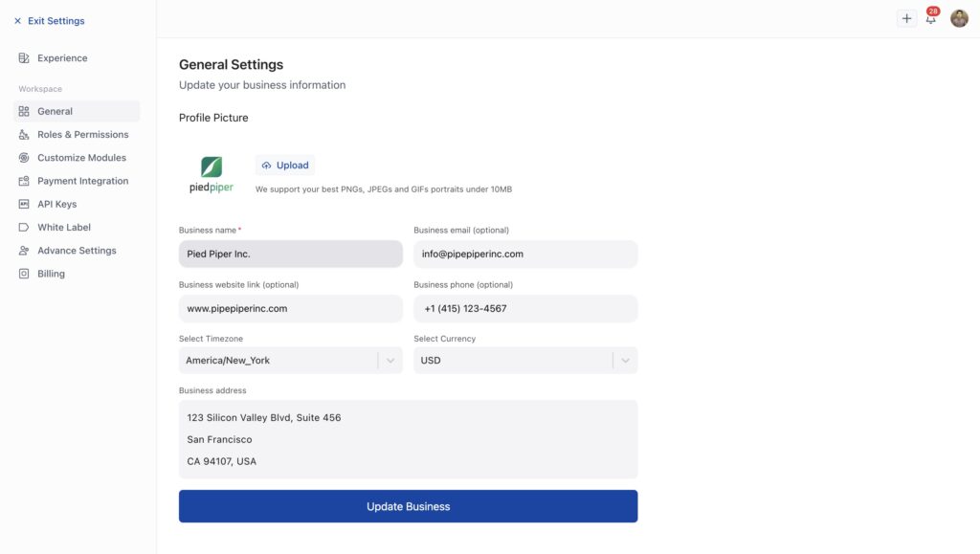Expand the Select Timezone dropdown arrow

[390, 361]
